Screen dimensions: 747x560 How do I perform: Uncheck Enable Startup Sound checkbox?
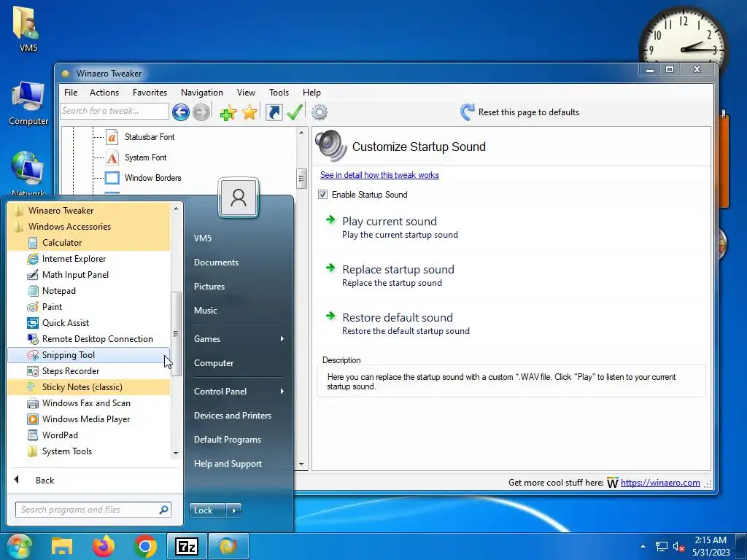[323, 194]
